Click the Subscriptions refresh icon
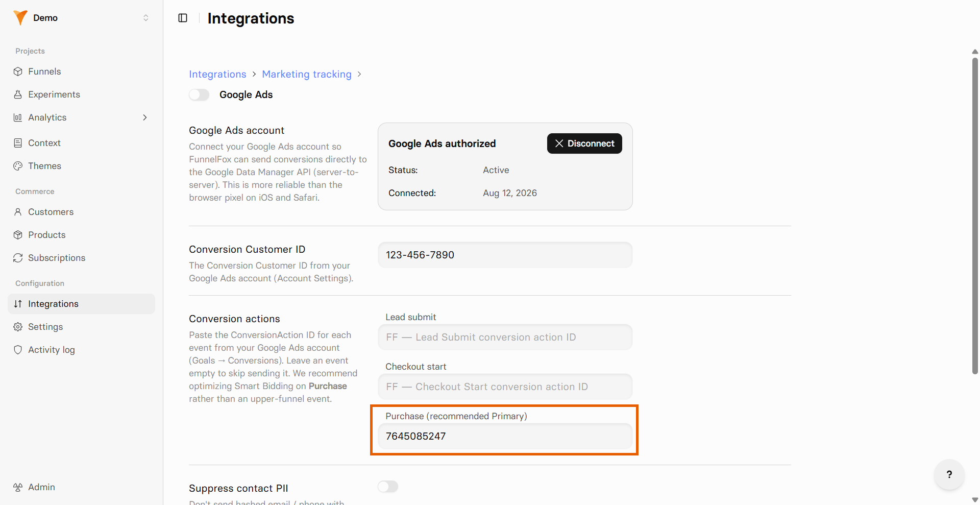This screenshot has width=980, height=505. [x=18, y=258]
